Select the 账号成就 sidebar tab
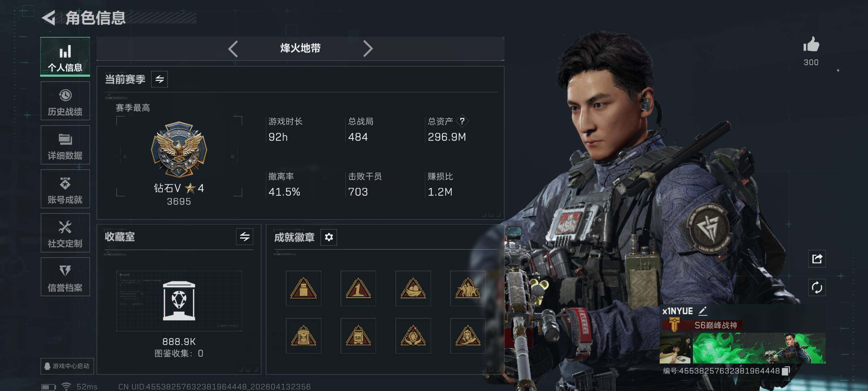Image resolution: width=868 pixels, height=391 pixels. coord(65,189)
